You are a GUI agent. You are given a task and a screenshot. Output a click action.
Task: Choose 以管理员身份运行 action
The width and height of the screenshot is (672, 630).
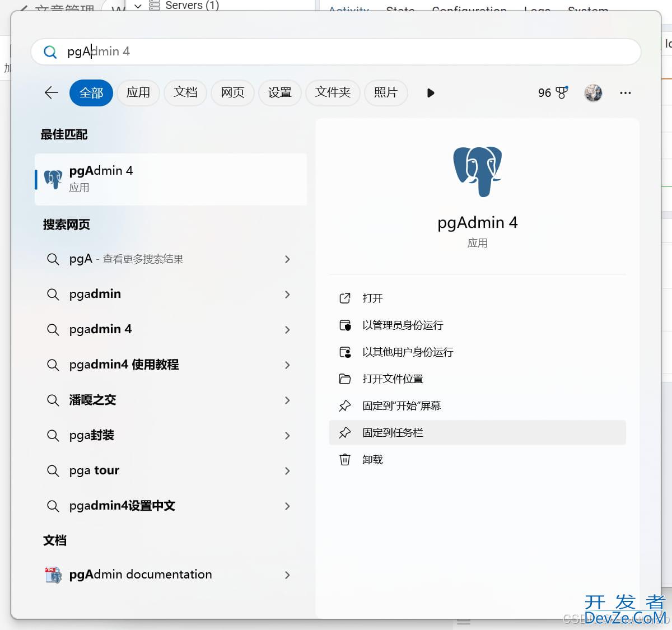[477, 325]
